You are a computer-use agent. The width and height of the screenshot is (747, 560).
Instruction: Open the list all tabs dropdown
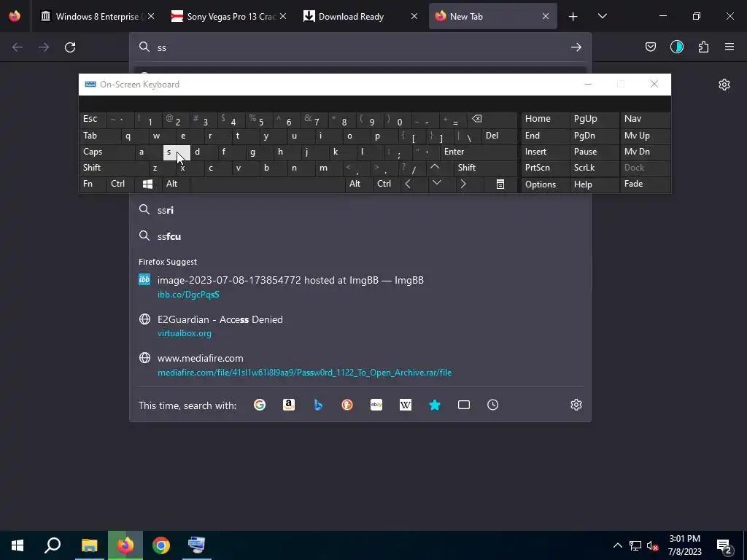pyautogui.click(x=602, y=17)
